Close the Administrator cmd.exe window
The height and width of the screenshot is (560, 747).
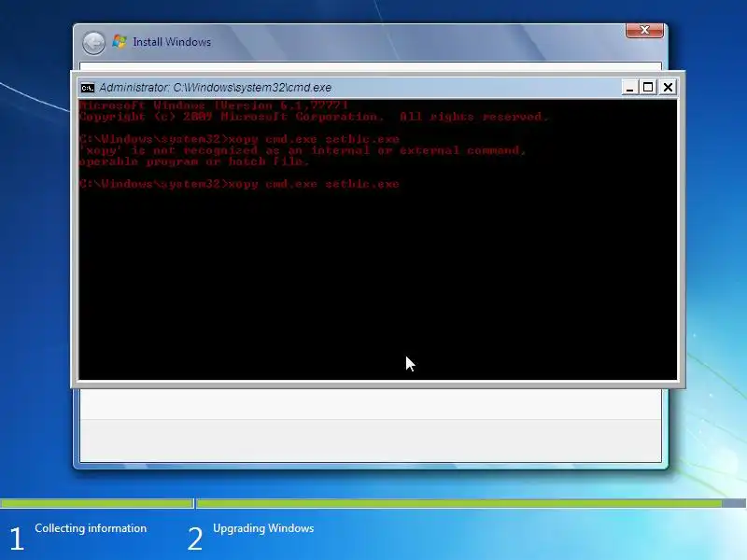click(x=668, y=87)
